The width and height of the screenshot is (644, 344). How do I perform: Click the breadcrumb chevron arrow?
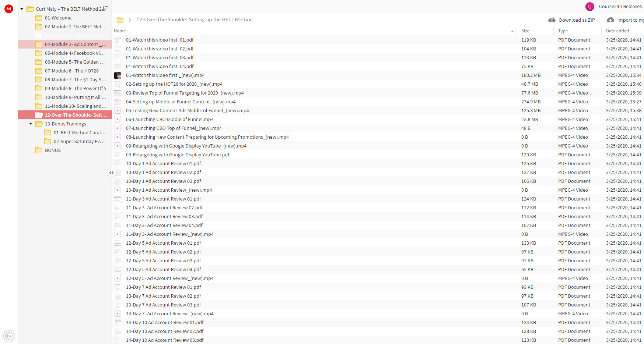click(130, 20)
